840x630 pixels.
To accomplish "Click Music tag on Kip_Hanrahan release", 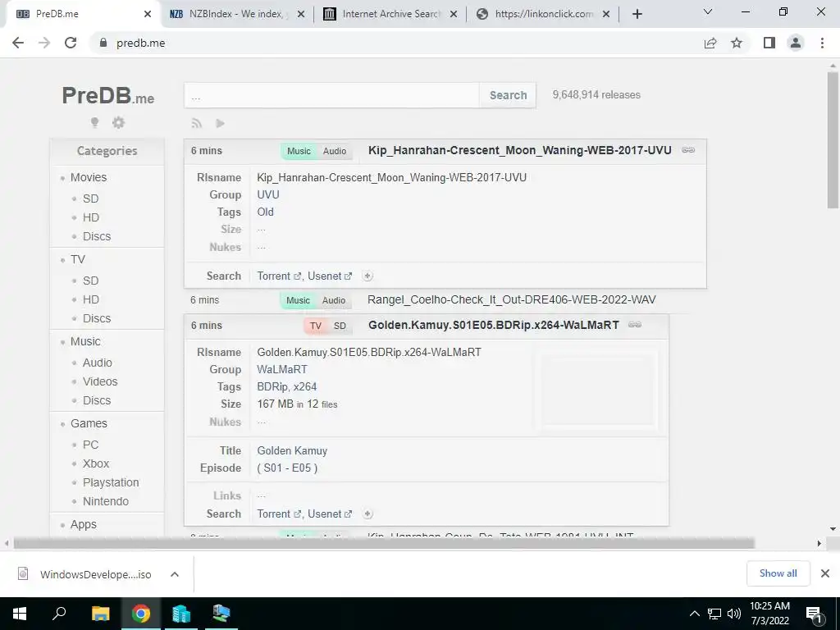I will [299, 151].
